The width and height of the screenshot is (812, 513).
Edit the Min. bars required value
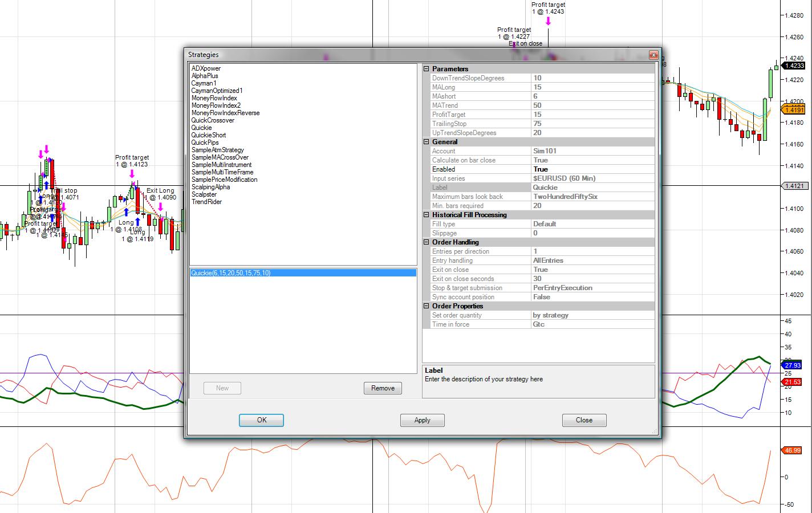point(593,206)
